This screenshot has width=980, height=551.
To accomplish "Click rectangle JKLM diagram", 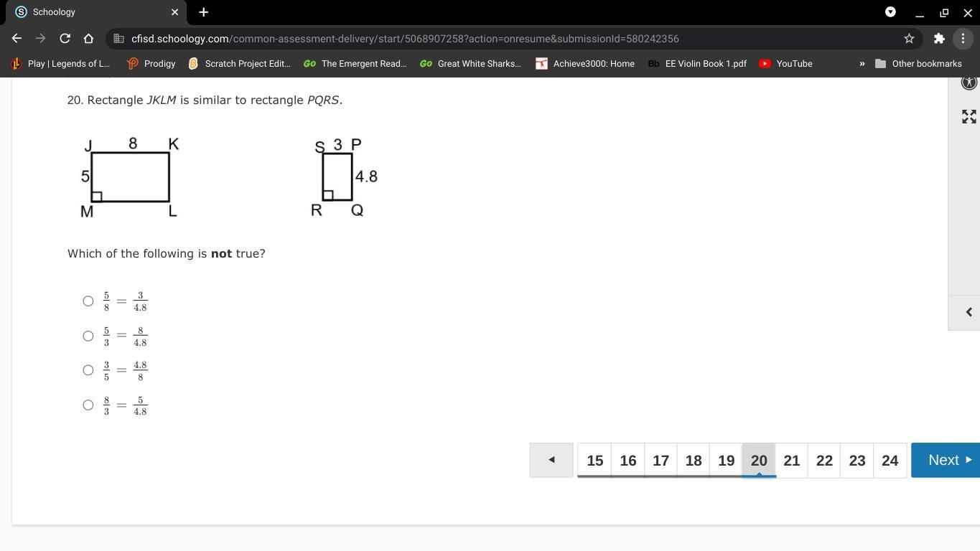I will click(130, 176).
